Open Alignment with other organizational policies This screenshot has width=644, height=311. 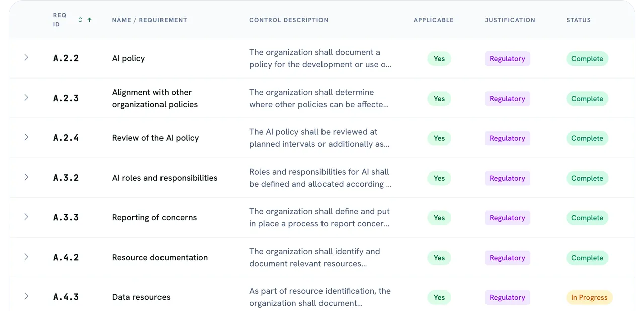tap(155, 98)
